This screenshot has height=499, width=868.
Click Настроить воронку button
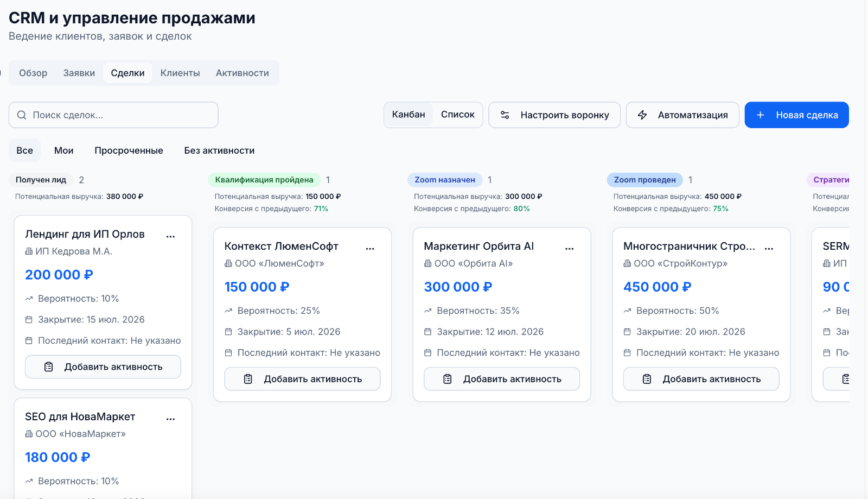tap(554, 115)
